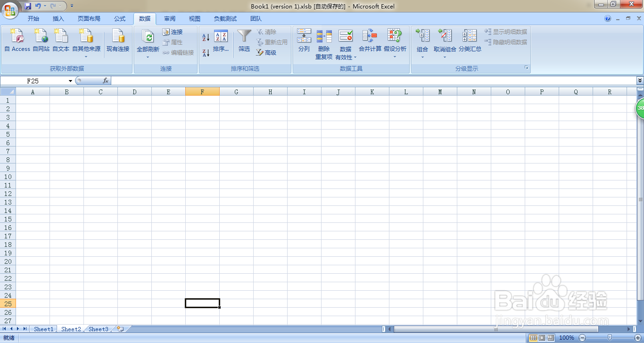The height and width of the screenshot is (343, 644).
Task: Open the 分级显示 dialog launcher
Action: pos(526,68)
